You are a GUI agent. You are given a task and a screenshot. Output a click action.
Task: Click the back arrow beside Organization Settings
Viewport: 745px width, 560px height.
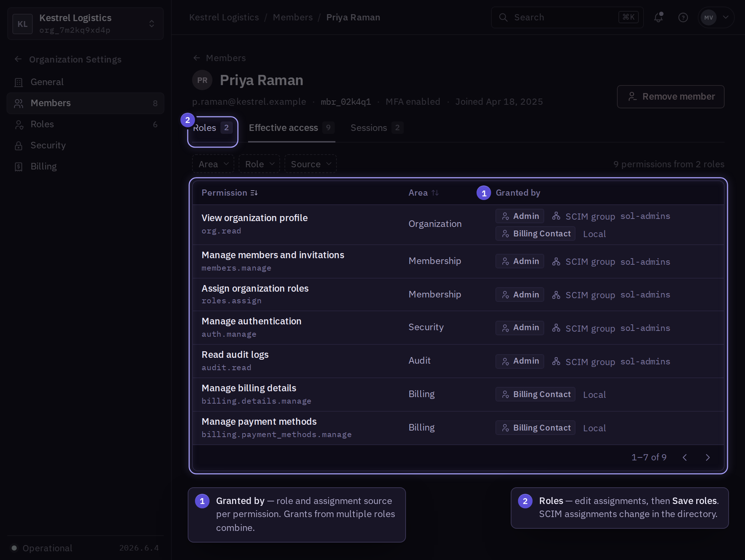(x=18, y=59)
